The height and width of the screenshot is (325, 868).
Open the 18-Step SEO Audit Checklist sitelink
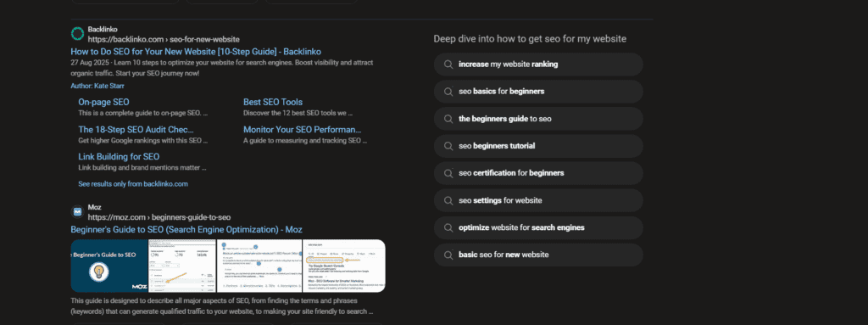pyautogui.click(x=136, y=129)
